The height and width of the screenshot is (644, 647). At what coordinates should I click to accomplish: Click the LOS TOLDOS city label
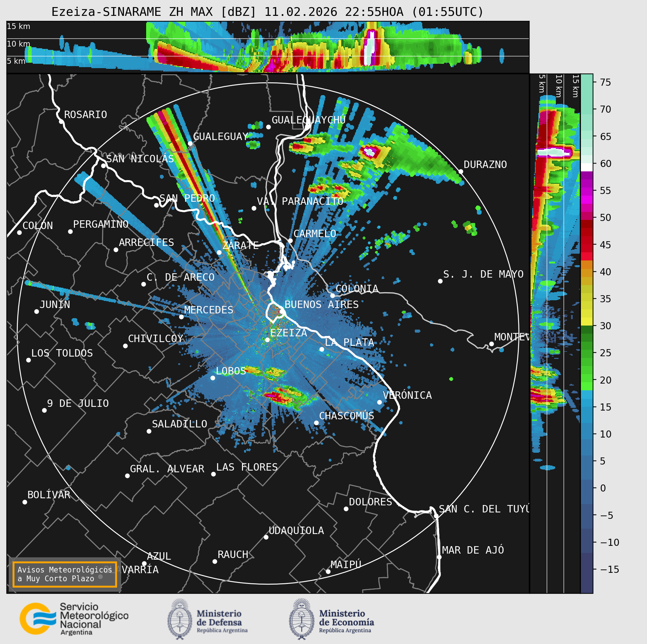tap(62, 353)
